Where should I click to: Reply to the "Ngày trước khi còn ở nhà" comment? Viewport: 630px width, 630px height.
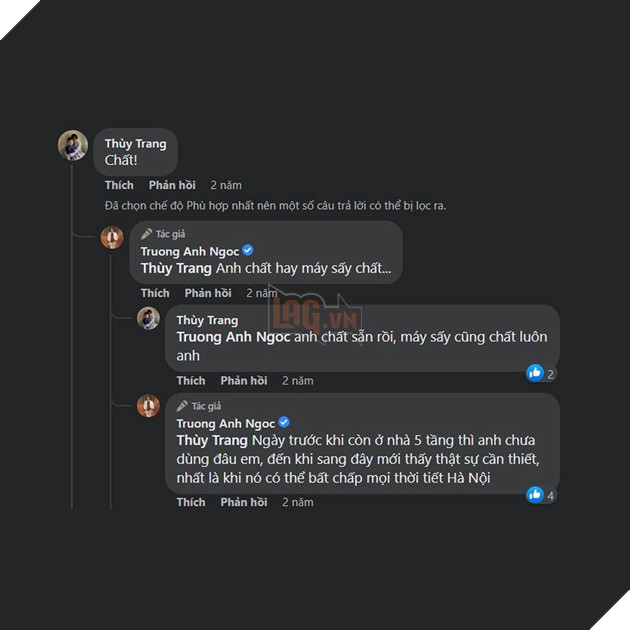click(244, 502)
